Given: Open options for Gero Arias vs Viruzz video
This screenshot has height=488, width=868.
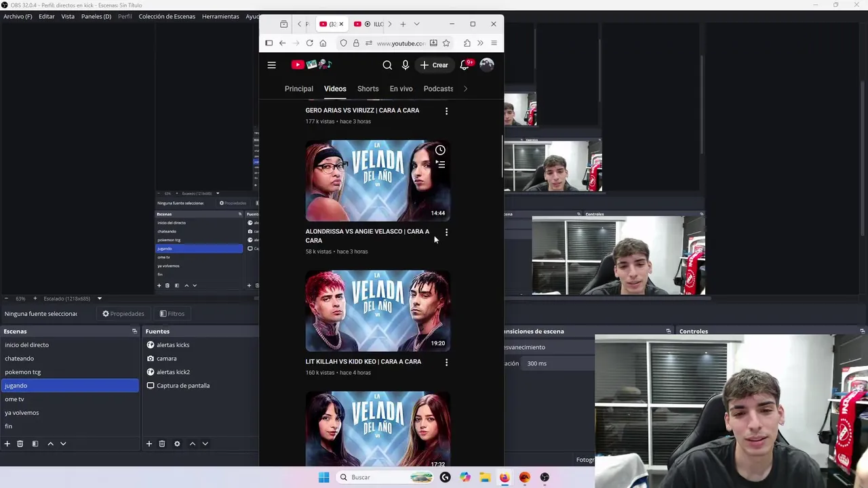Looking at the screenshot, I should 446,110.
